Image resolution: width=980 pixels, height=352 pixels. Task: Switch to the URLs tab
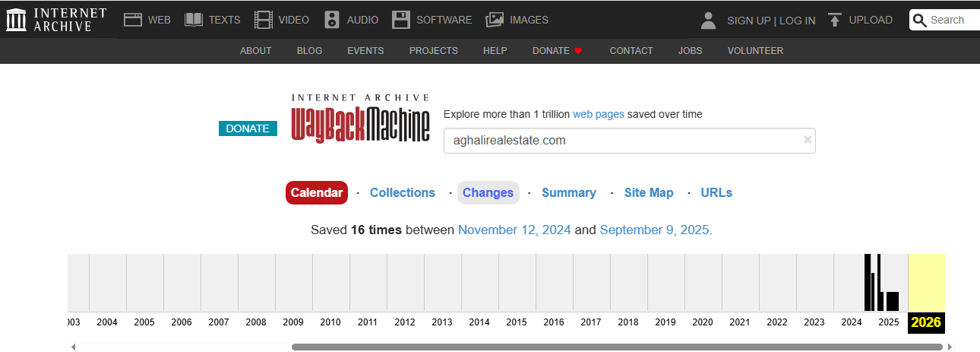(x=716, y=192)
